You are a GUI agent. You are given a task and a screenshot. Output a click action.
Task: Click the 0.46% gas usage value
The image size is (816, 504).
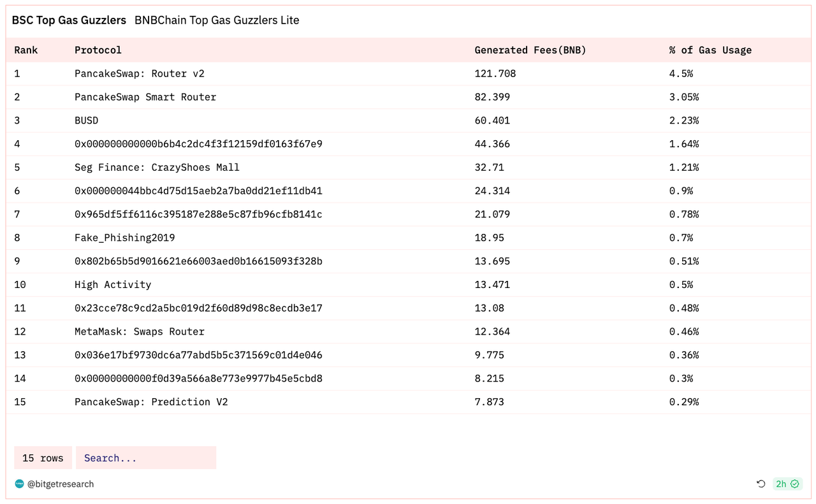(684, 331)
